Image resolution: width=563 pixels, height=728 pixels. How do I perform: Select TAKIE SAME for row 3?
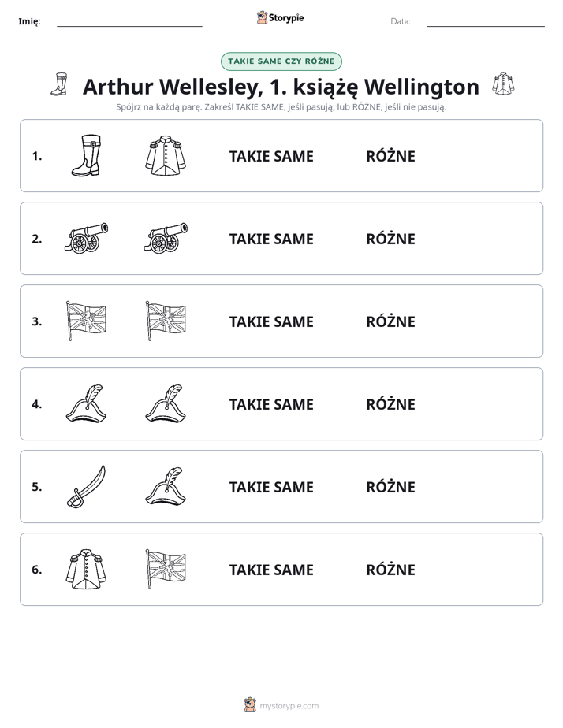pos(271,321)
